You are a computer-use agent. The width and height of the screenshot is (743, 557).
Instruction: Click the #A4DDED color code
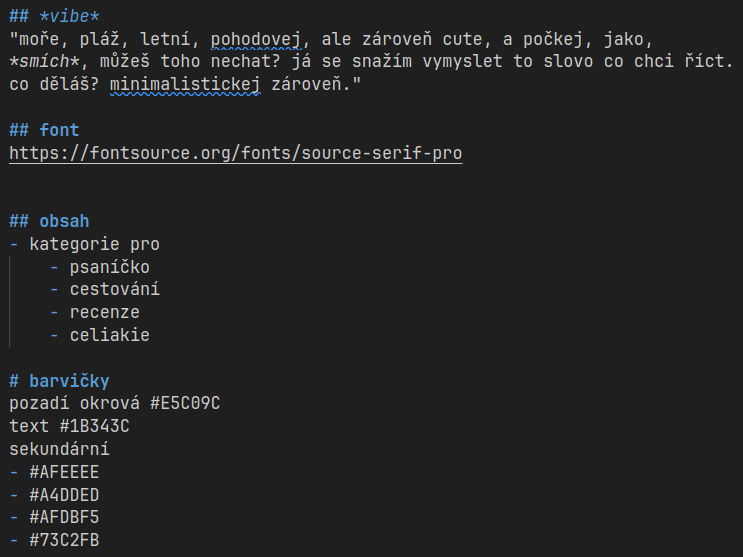pos(64,495)
